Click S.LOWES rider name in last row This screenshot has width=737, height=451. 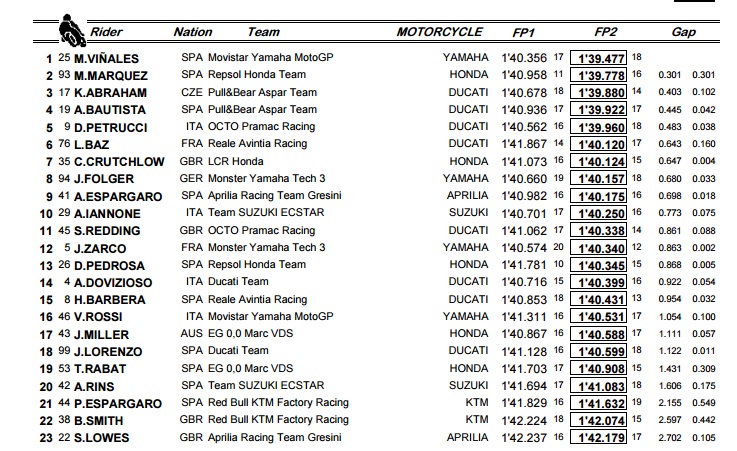tap(88, 437)
